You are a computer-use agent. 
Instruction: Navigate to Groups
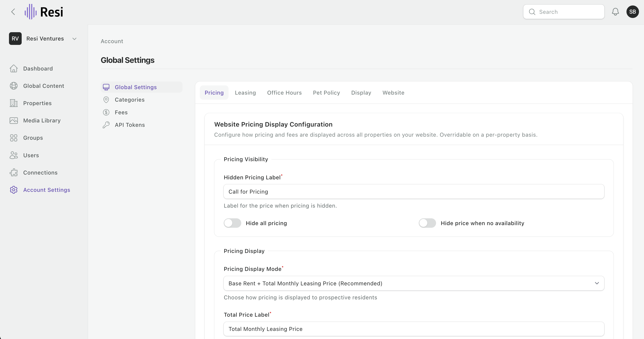click(33, 138)
